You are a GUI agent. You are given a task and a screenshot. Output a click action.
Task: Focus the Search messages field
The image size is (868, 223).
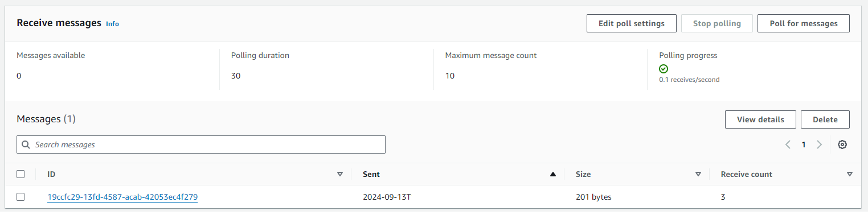pos(201,144)
